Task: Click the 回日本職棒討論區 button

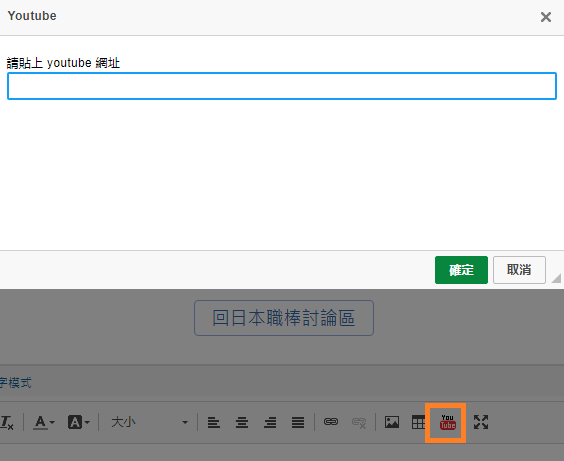Action: (x=284, y=318)
